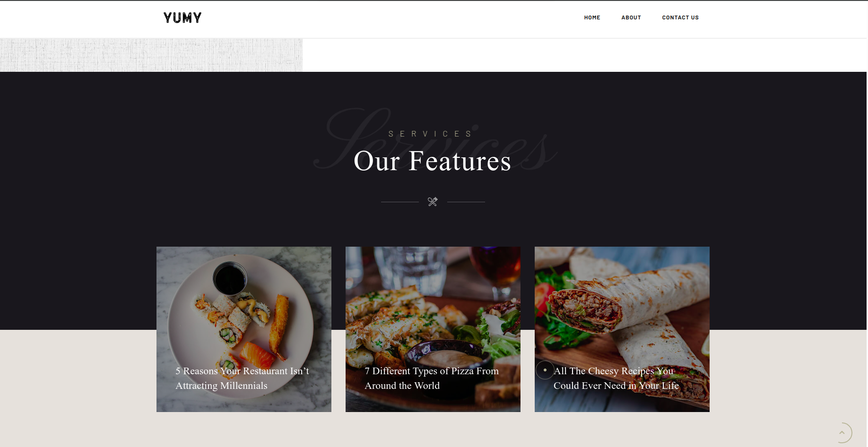This screenshot has height=447, width=868.
Task: Open the '7 Different Types of Pizza' title
Action: point(432,378)
